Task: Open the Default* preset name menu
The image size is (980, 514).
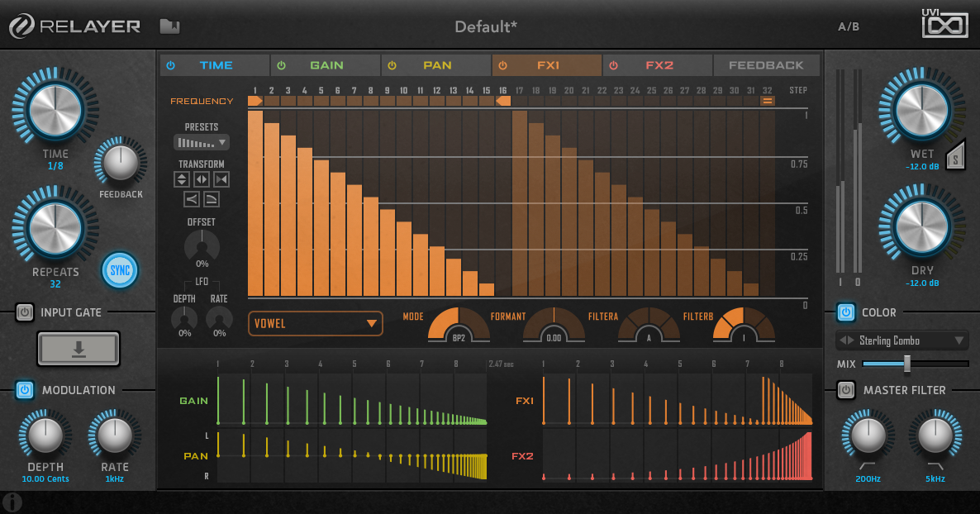Action: coord(486,27)
